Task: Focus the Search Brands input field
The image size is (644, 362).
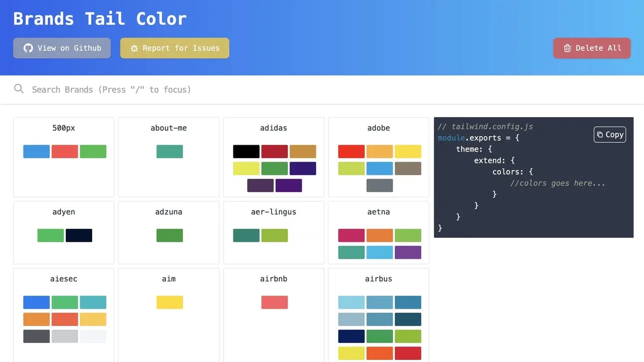Action: [322, 90]
